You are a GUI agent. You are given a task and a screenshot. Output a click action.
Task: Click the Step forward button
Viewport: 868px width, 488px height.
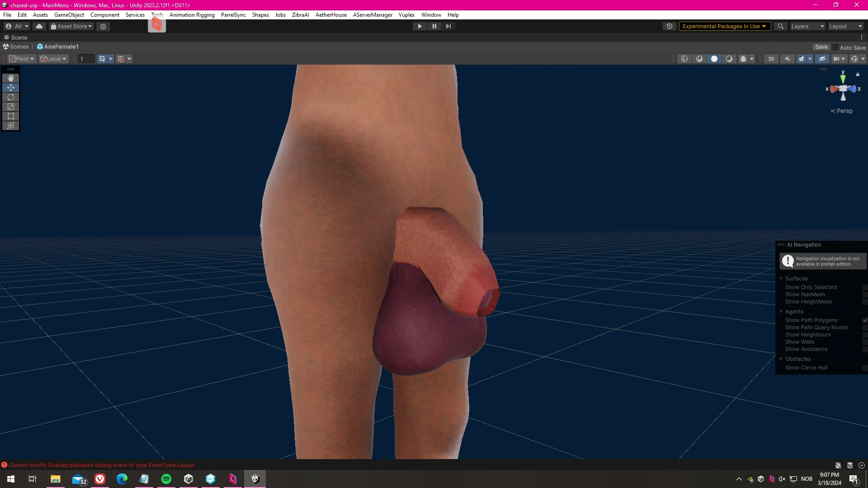tap(448, 26)
